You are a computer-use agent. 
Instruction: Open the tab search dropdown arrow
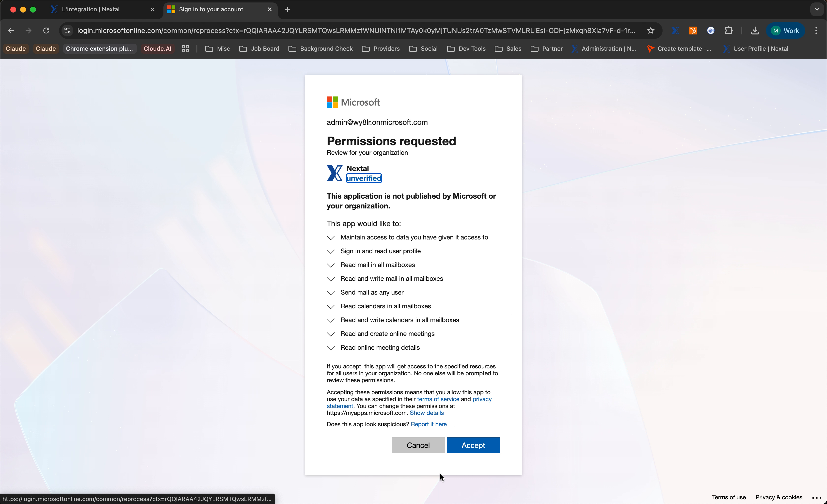817,9
